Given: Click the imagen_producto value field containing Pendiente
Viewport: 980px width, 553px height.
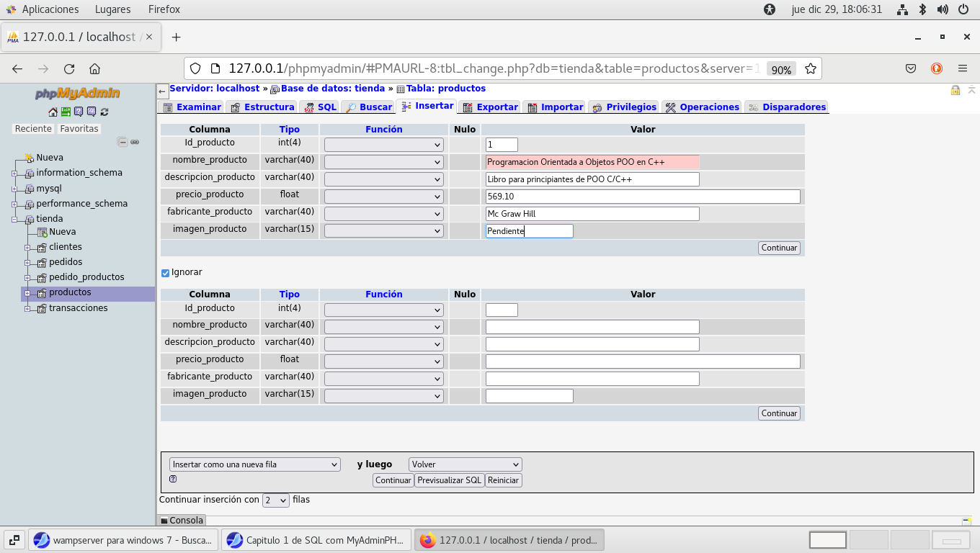Looking at the screenshot, I should 529,231.
